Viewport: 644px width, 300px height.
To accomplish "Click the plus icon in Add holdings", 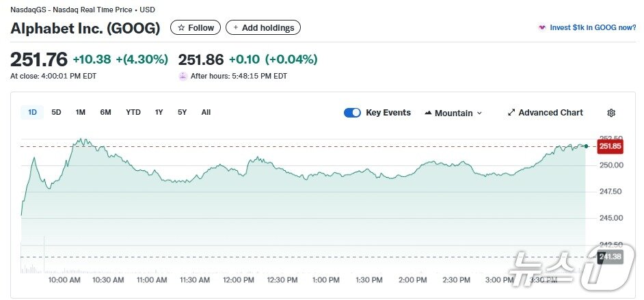I will [236, 28].
